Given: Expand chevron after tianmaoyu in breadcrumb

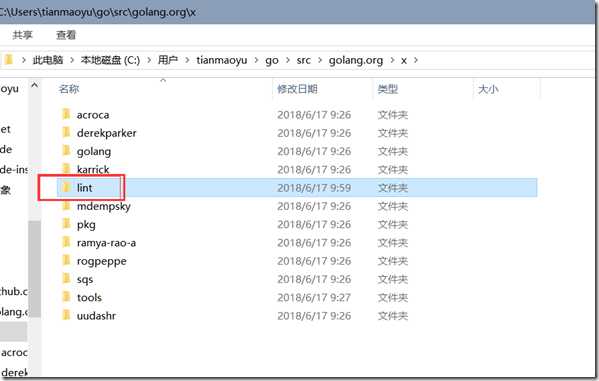Looking at the screenshot, I should [256, 60].
